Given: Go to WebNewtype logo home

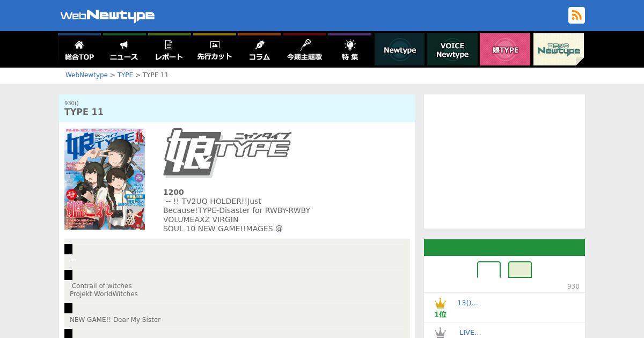Looking at the screenshot, I should [107, 16].
